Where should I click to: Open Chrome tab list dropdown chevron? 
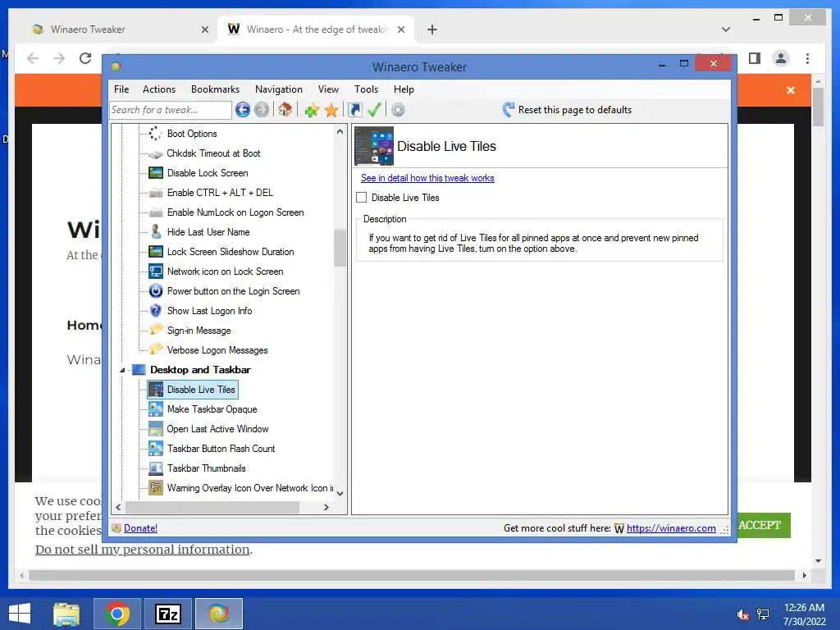725,30
